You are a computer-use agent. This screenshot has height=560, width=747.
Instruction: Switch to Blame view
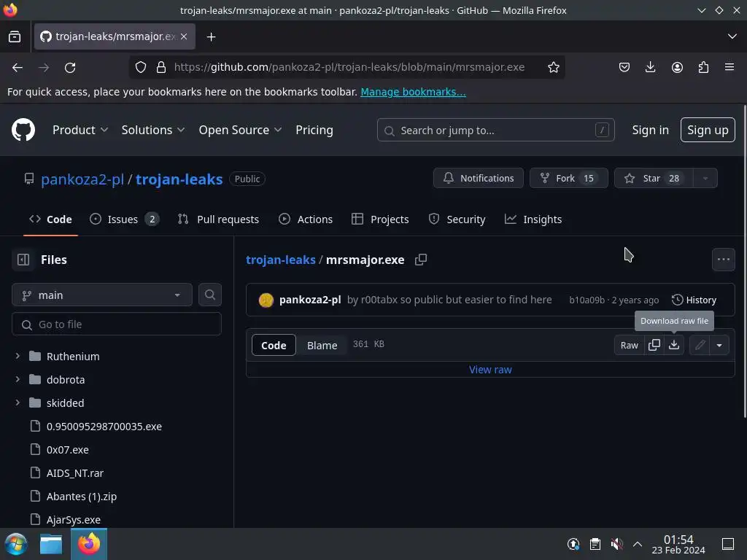click(x=322, y=345)
